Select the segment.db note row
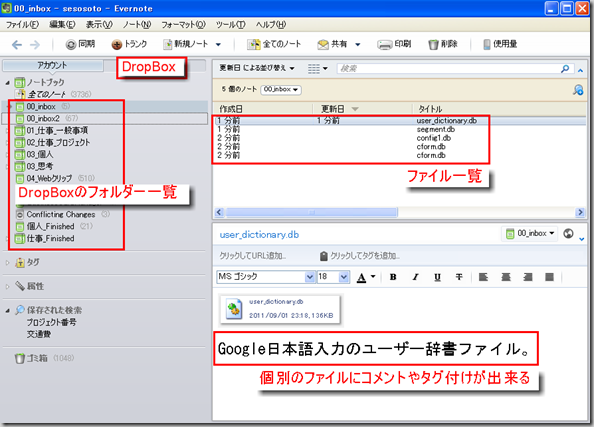594x427 pixels. 399,130
